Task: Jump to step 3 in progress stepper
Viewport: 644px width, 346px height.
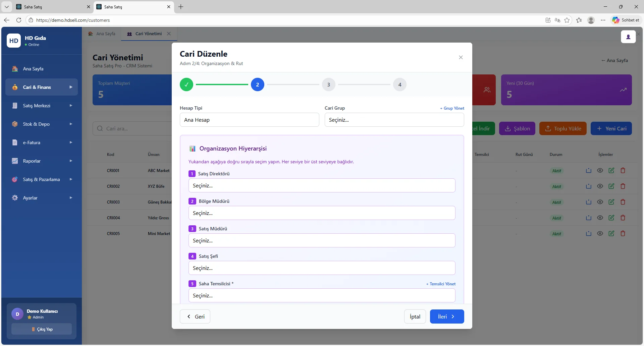Action: [328, 85]
